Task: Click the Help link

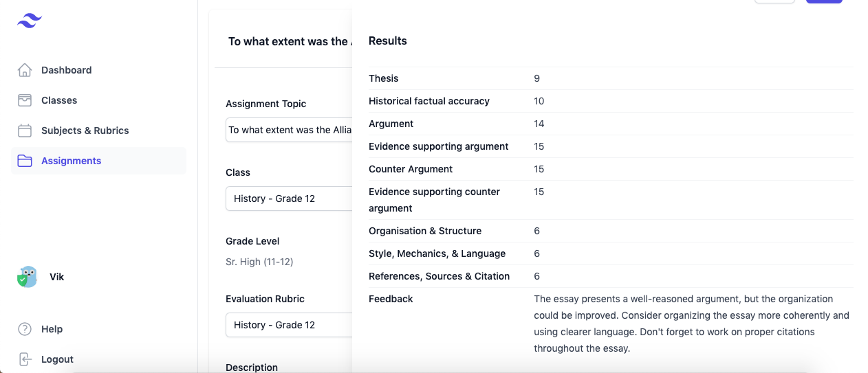Action: click(x=52, y=329)
